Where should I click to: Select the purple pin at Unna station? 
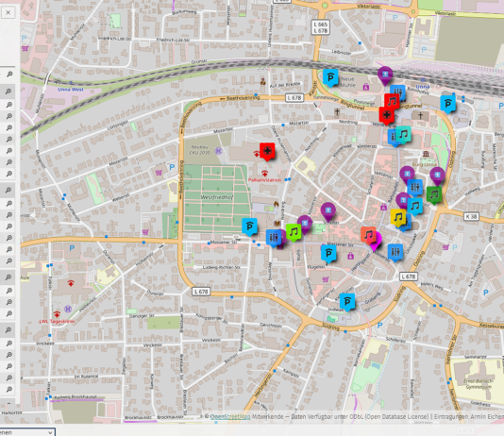click(385, 75)
